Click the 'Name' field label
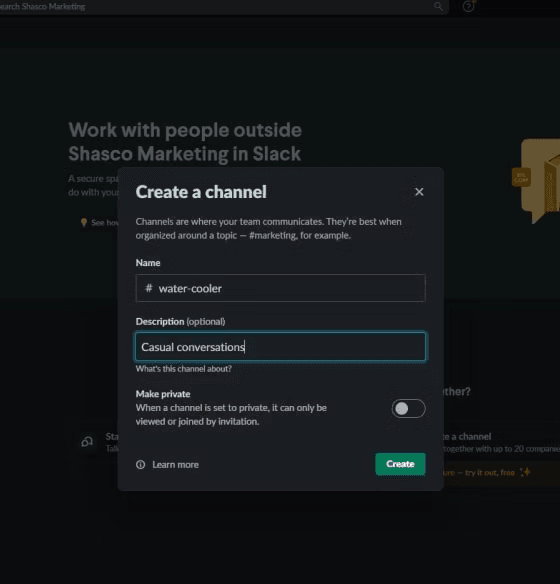This screenshot has height=584, width=560. coord(148,263)
